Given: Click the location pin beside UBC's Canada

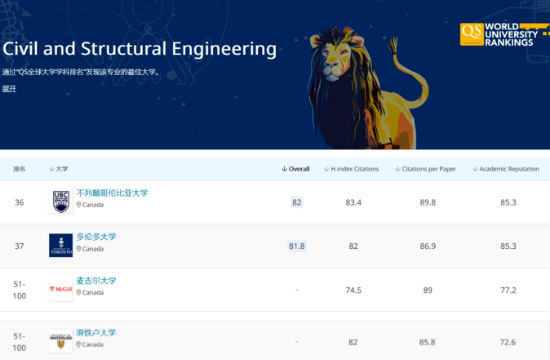Looking at the screenshot, I should click(79, 205).
